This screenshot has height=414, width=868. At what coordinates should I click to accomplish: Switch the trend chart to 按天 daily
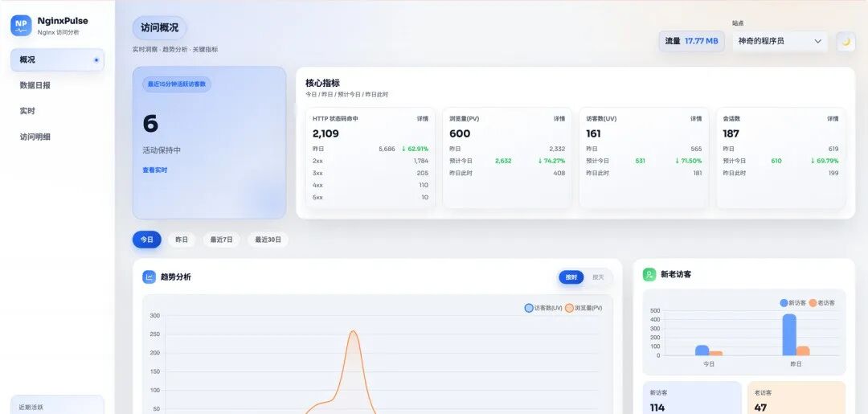[x=599, y=277]
